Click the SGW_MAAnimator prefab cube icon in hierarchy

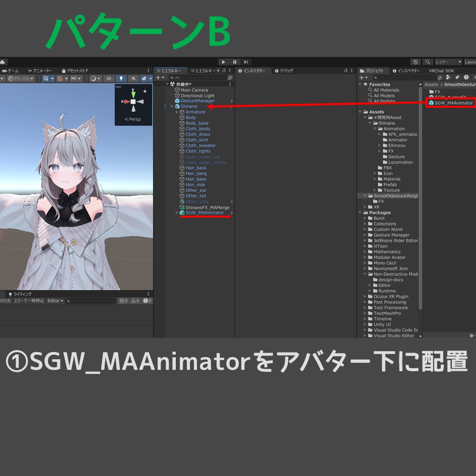pyautogui.click(x=182, y=213)
